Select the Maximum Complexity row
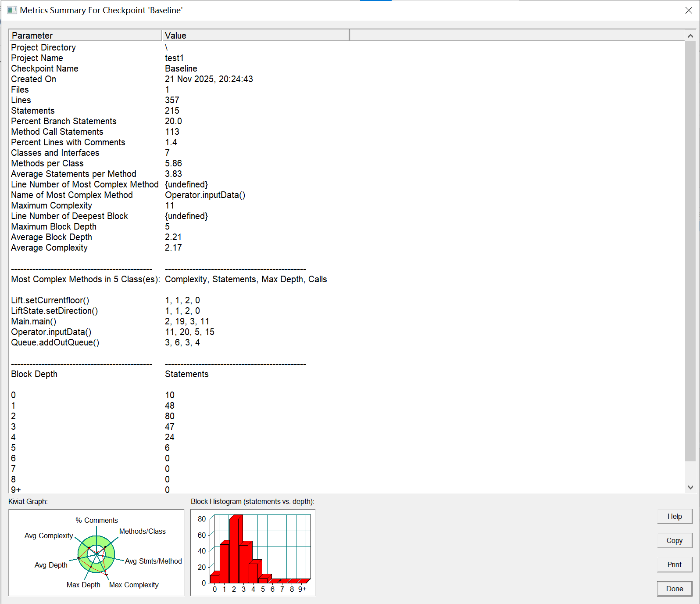The height and width of the screenshot is (604, 700). point(346,205)
